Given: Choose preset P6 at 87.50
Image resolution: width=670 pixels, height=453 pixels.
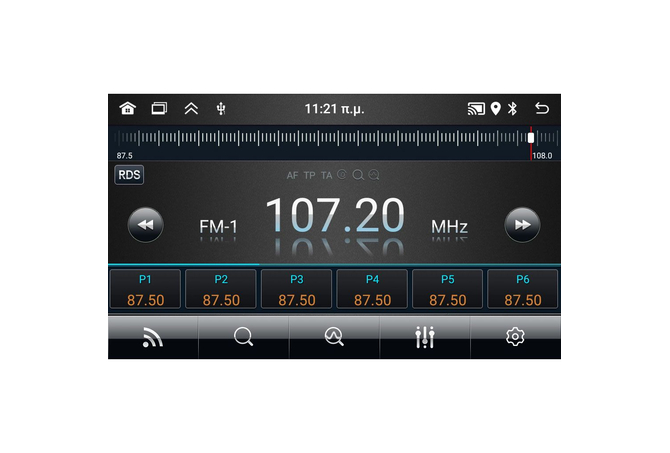Looking at the screenshot, I should point(522,289).
